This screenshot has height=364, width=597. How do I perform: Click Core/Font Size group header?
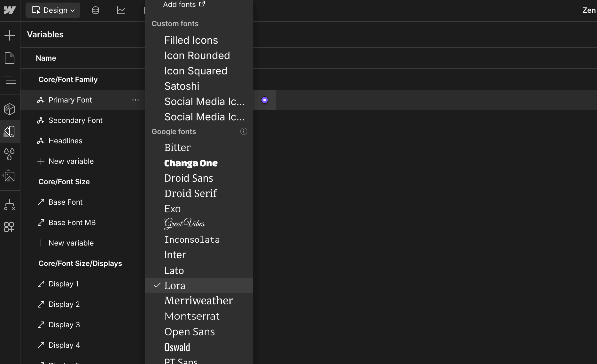pyautogui.click(x=64, y=182)
